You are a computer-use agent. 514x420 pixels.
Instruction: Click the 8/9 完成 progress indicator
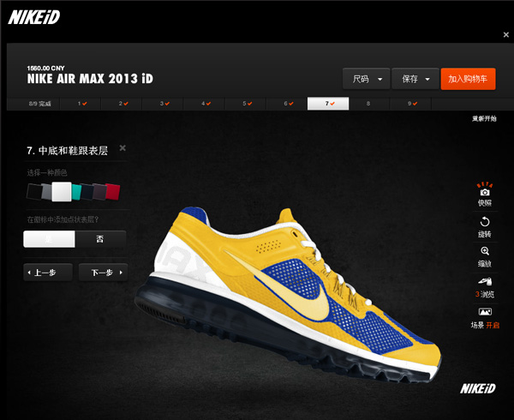tap(39, 104)
